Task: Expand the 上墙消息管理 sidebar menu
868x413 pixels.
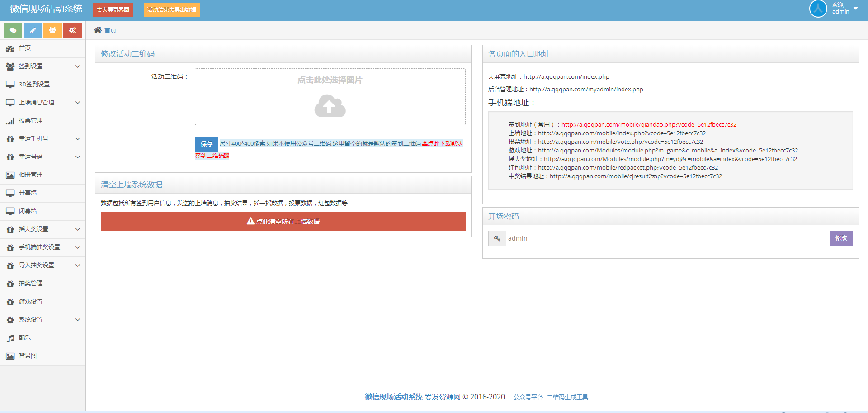Action: (x=42, y=103)
